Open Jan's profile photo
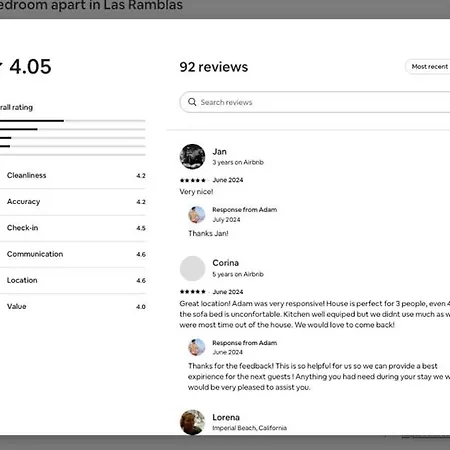450x450 pixels. (x=192, y=157)
